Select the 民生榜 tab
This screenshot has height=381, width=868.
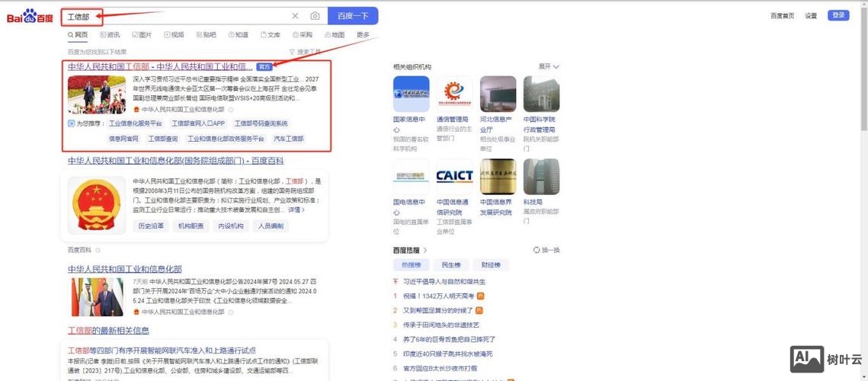coord(450,265)
